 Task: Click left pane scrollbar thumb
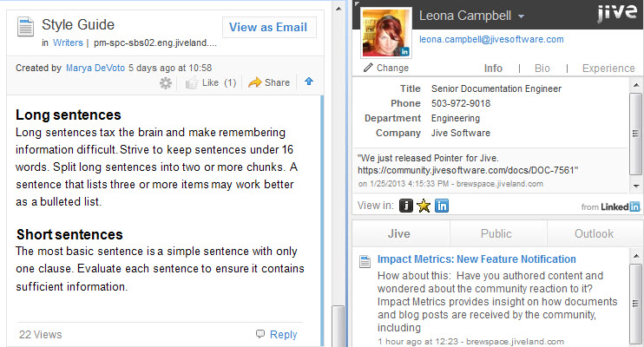[x=338, y=325]
